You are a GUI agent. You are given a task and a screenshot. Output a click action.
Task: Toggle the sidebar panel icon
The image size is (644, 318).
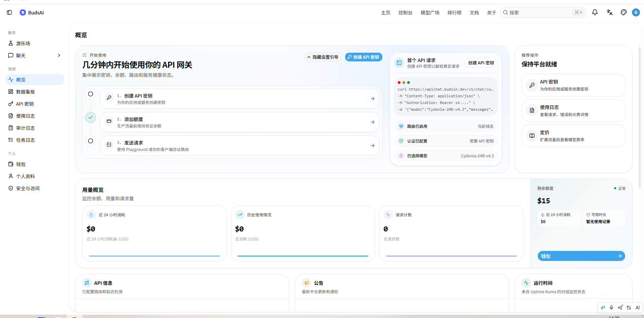click(9, 12)
